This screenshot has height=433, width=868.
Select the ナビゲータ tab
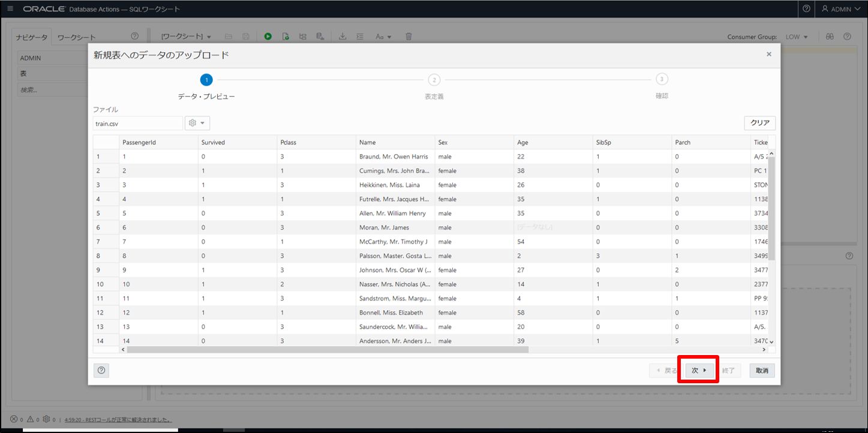[31, 37]
